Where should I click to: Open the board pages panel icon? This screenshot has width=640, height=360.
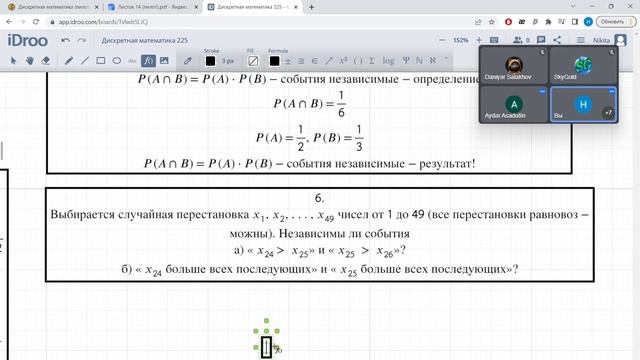click(x=494, y=40)
